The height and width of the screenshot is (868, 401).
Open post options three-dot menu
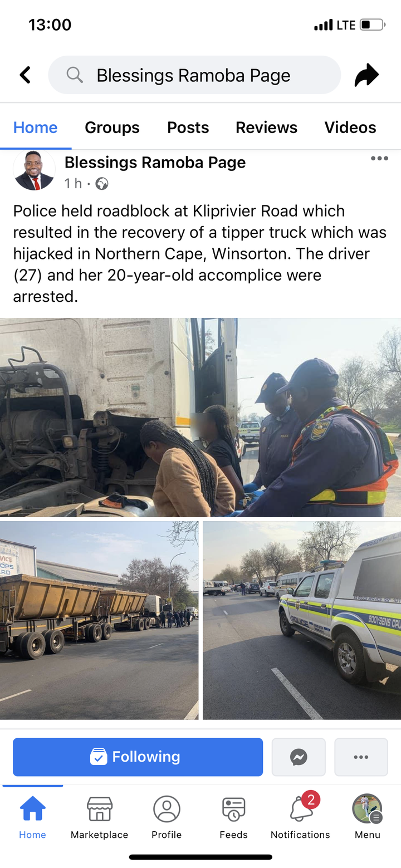pyautogui.click(x=379, y=159)
